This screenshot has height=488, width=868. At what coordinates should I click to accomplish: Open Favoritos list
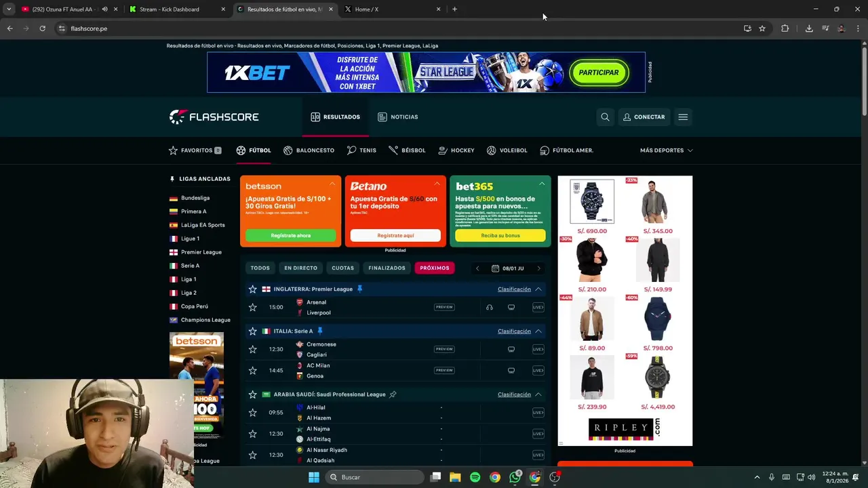[x=195, y=150]
